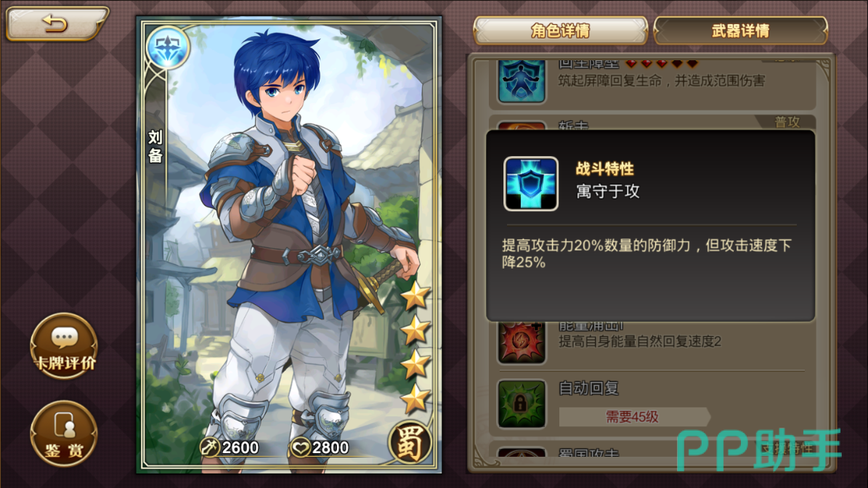Tap the top gold star on the card
The image size is (868, 488).
pyautogui.click(x=415, y=296)
